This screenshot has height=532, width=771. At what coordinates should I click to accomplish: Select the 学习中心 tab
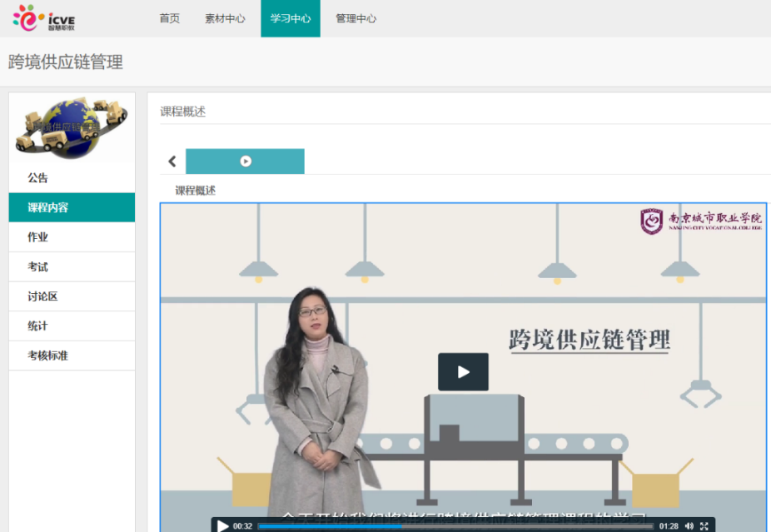pos(290,18)
